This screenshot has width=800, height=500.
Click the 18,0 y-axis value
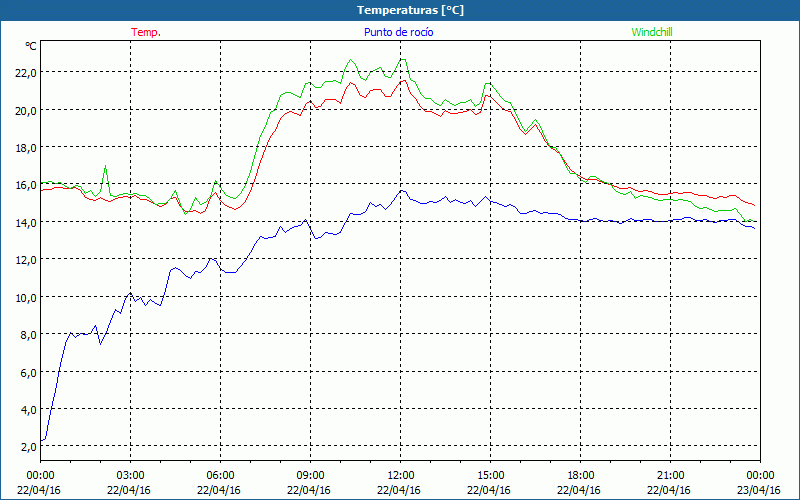click(26, 147)
